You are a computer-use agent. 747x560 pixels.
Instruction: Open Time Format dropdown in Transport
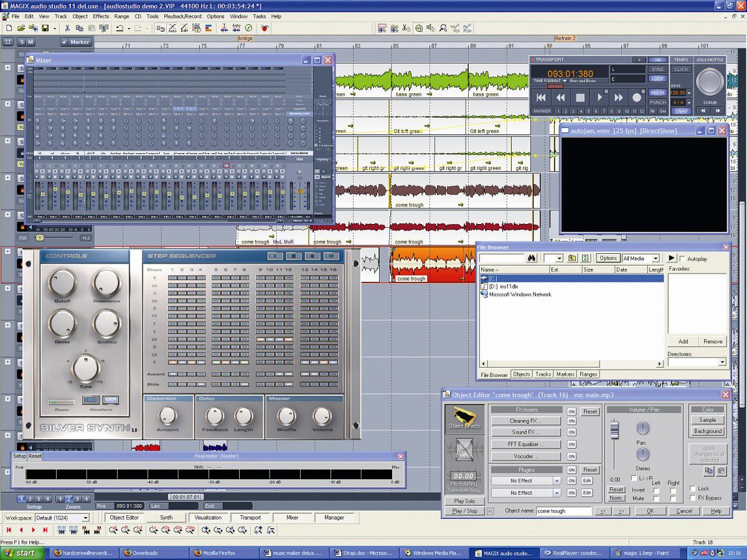(565, 81)
